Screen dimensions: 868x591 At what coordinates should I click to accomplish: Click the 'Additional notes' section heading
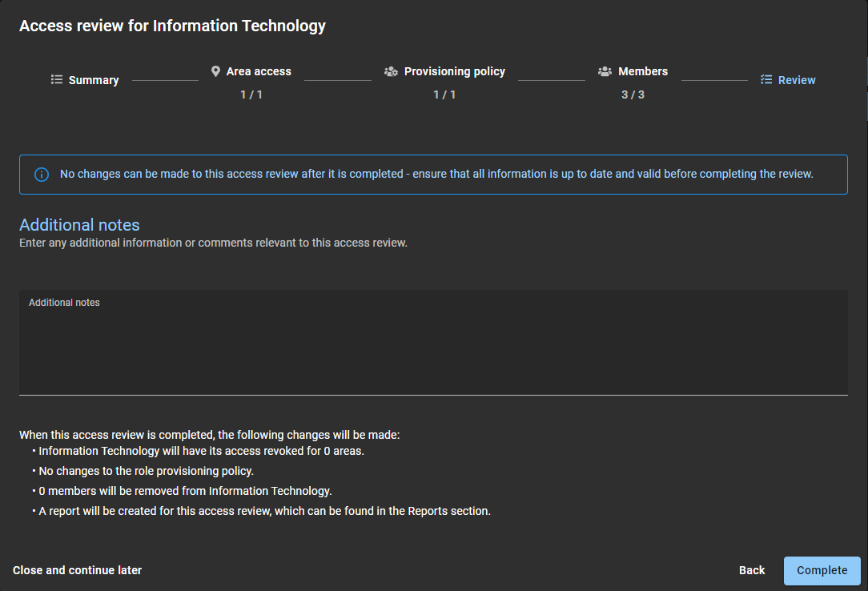pyautogui.click(x=80, y=225)
